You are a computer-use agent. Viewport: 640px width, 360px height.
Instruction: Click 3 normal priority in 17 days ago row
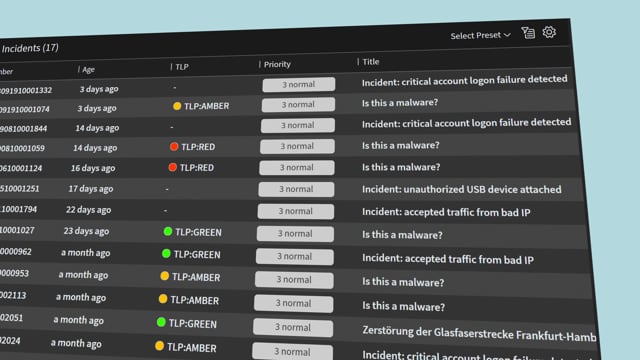[296, 189]
